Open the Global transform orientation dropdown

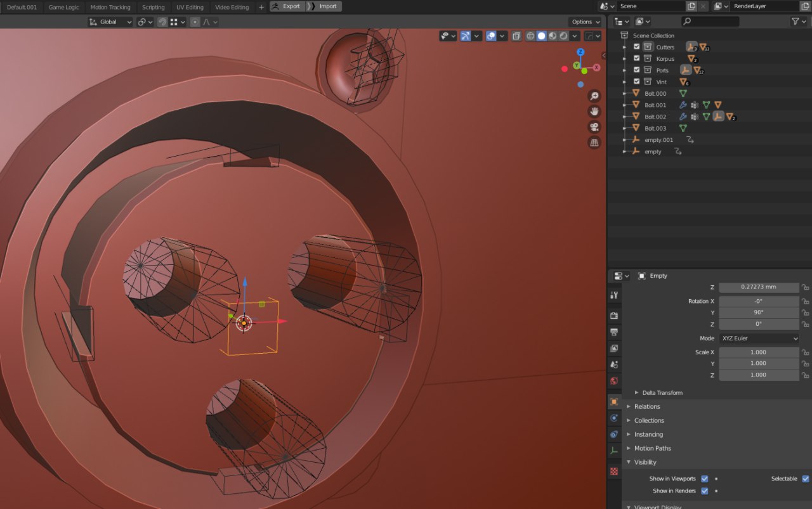(x=110, y=22)
